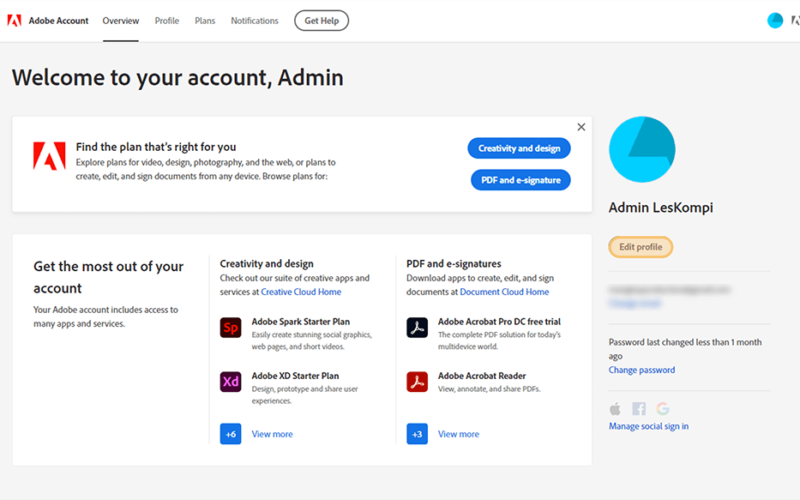
Task: Open Manage social sign in link
Action: pyautogui.click(x=648, y=426)
